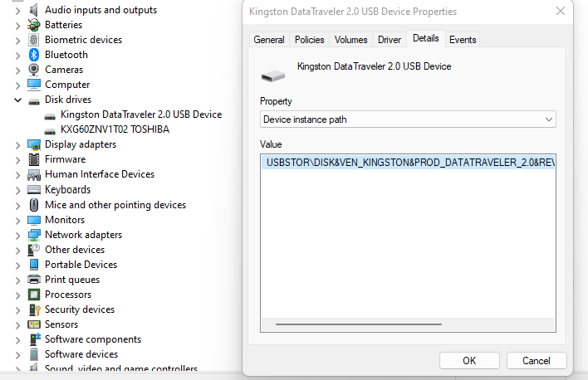Select the USBSTOR device instance path value
Image resolution: width=588 pixels, height=380 pixels.
point(408,163)
